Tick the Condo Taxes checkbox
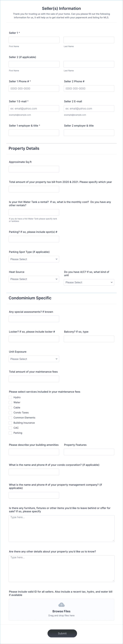Viewport: 123px width, 644px height. tap(10, 413)
